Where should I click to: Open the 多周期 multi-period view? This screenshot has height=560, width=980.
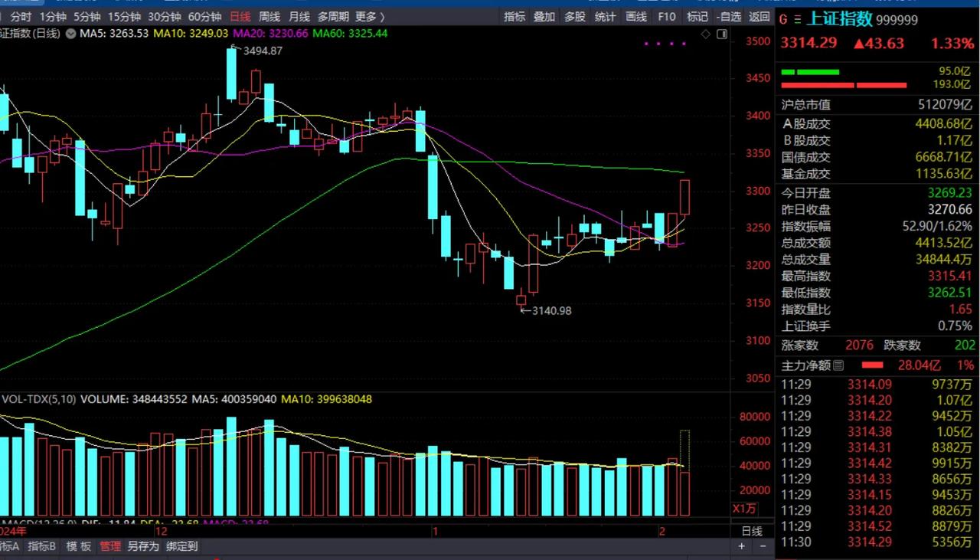333,16
